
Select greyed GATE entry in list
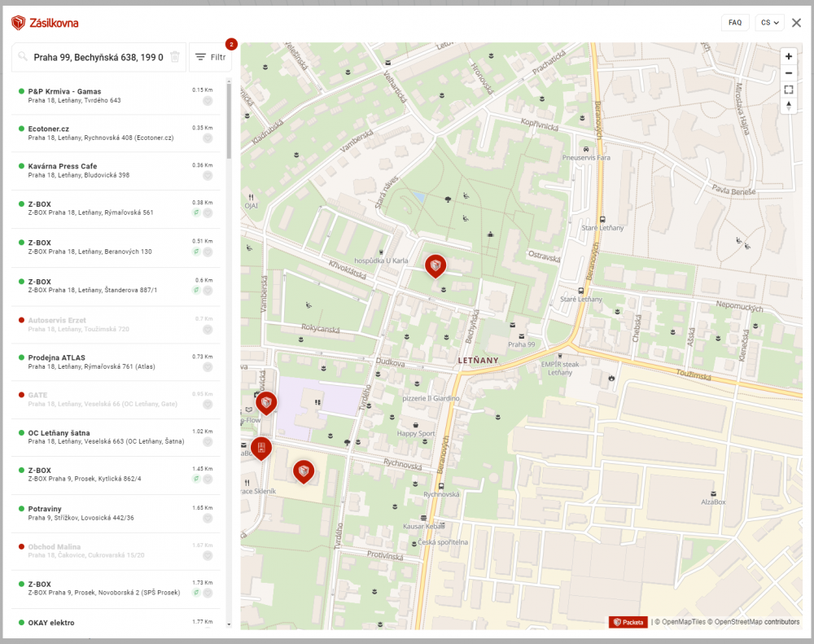116,400
